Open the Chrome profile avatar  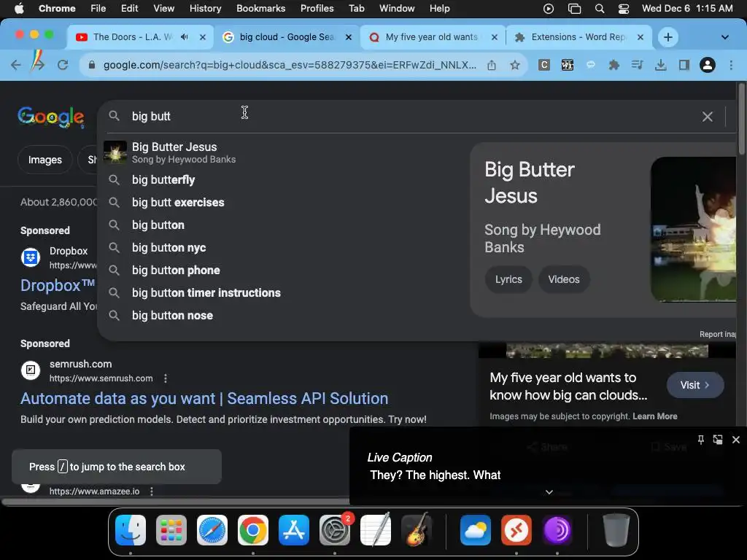pyautogui.click(x=708, y=65)
